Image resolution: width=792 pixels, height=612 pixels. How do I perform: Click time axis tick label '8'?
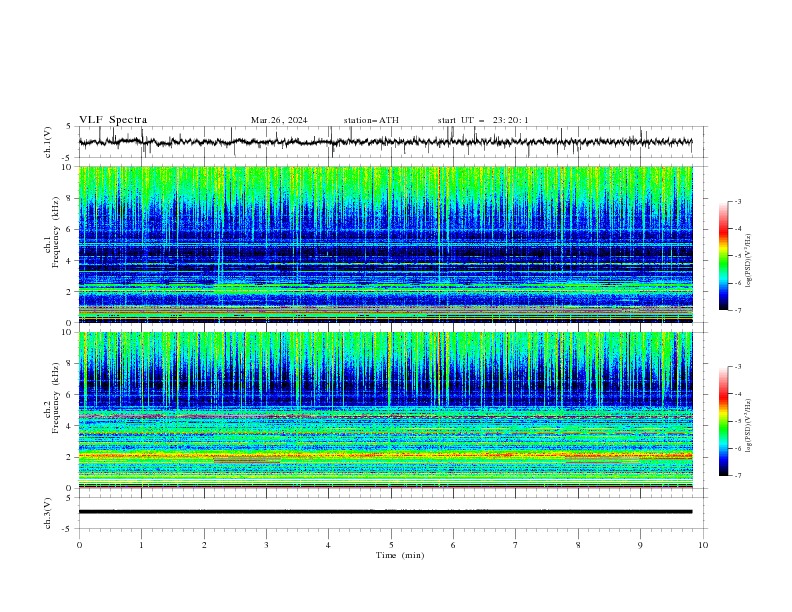(x=578, y=545)
